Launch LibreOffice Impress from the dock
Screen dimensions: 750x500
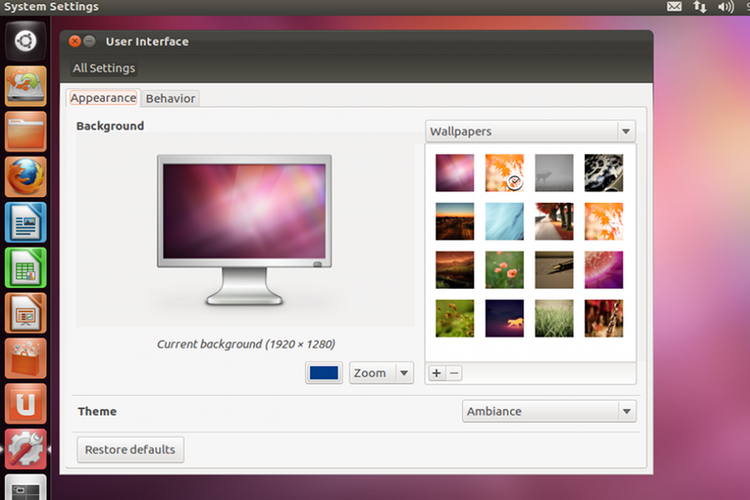pos(26,315)
